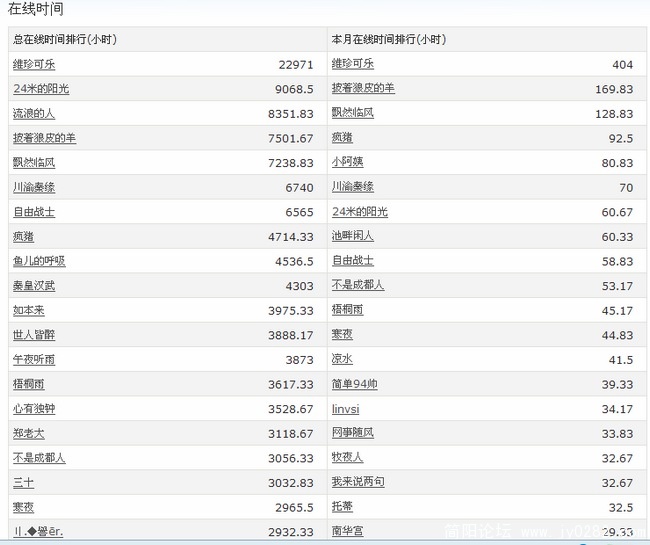Select the value 128.83

click(x=614, y=114)
